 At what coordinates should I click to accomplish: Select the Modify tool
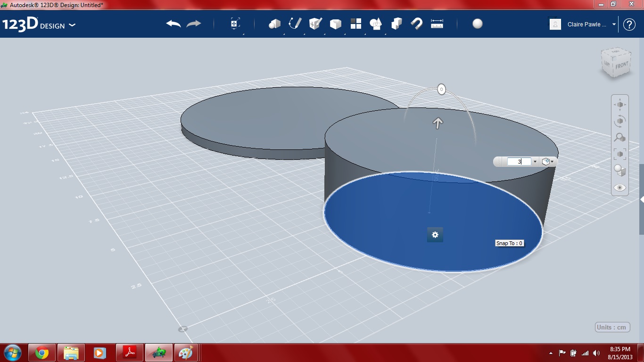pyautogui.click(x=335, y=24)
